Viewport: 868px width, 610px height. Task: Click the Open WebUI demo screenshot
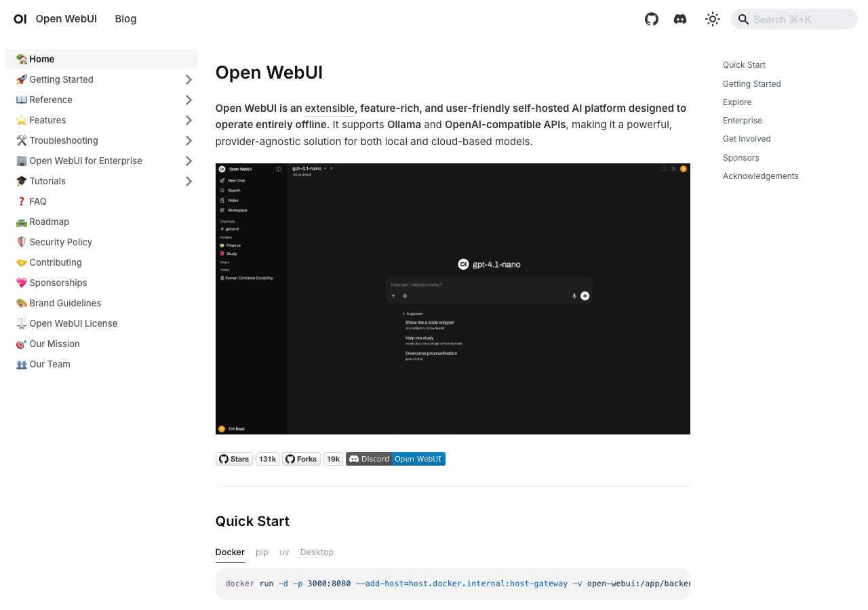pos(452,298)
